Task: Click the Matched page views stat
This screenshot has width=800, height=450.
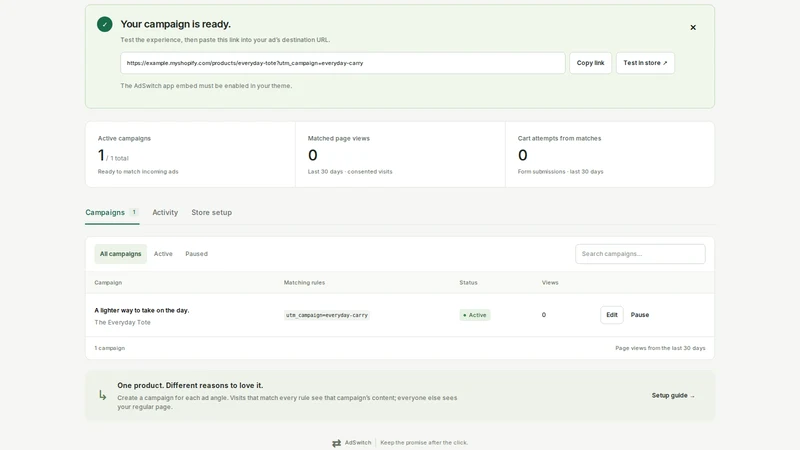Action: pos(400,154)
